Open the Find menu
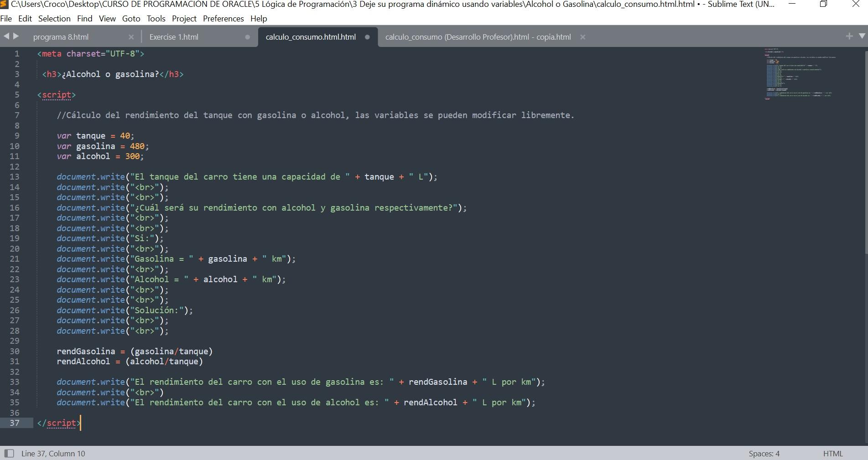 pos(85,19)
